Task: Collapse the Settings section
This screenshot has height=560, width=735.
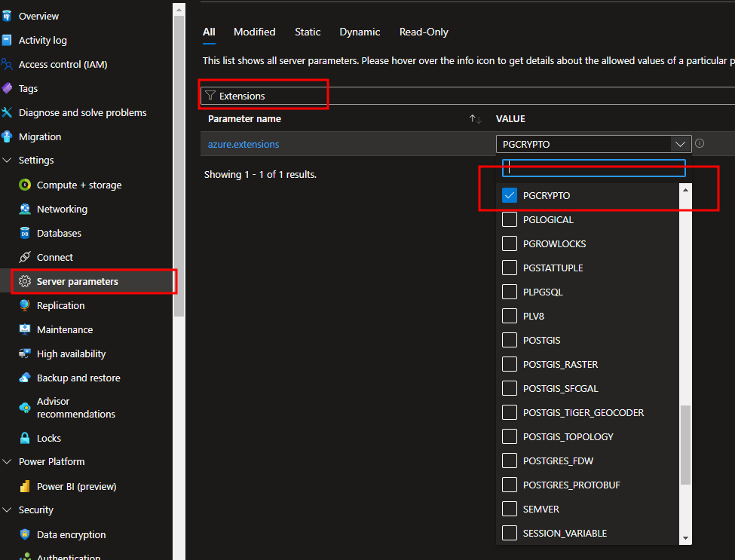Action: tap(7, 161)
